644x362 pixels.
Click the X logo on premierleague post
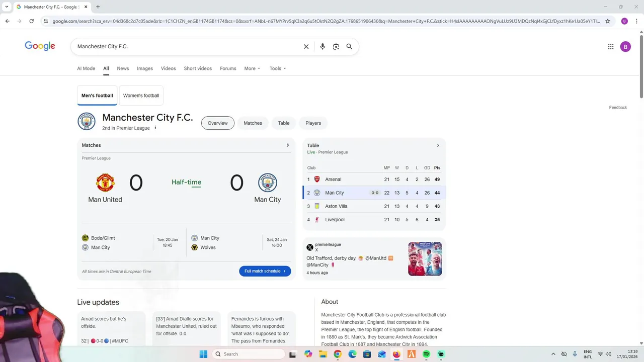click(310, 247)
